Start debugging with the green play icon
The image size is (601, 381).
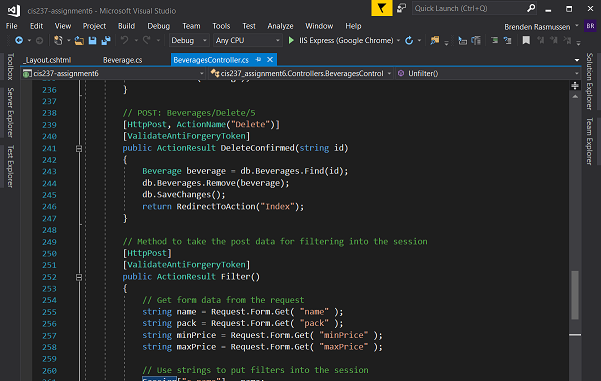[x=291, y=40]
